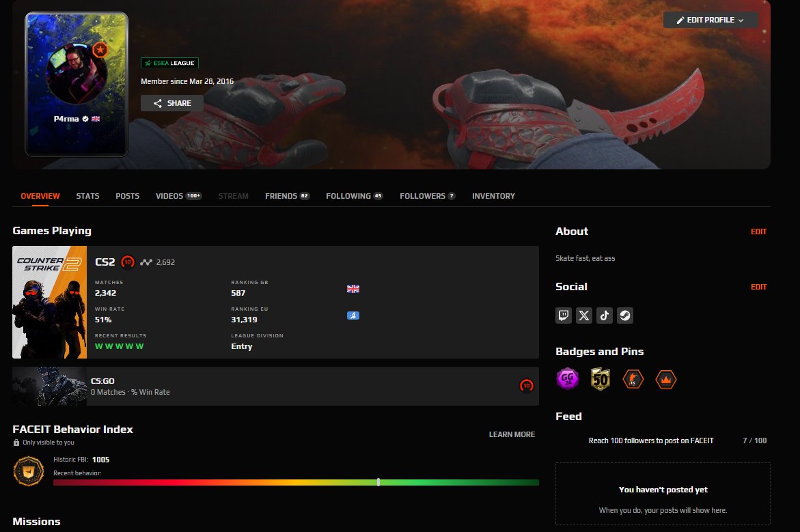Click the About bio text Skate fast
The height and width of the screenshot is (532, 800).
pyautogui.click(x=585, y=258)
